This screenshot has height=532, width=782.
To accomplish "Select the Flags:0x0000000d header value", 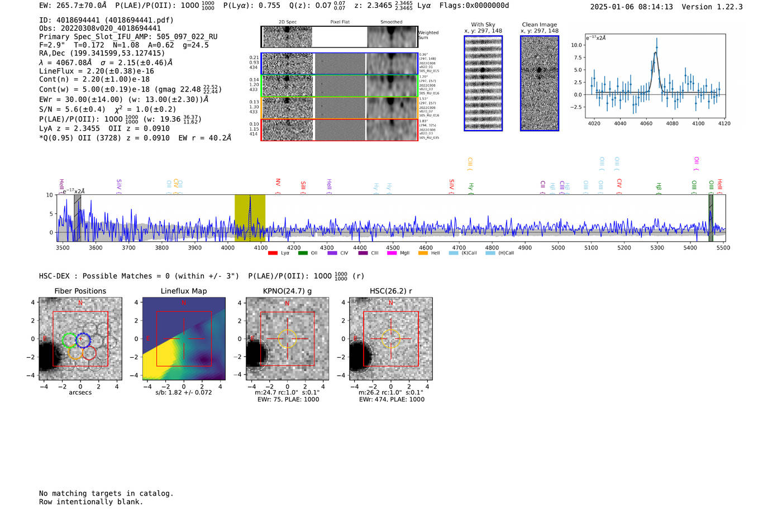I will click(x=474, y=6).
